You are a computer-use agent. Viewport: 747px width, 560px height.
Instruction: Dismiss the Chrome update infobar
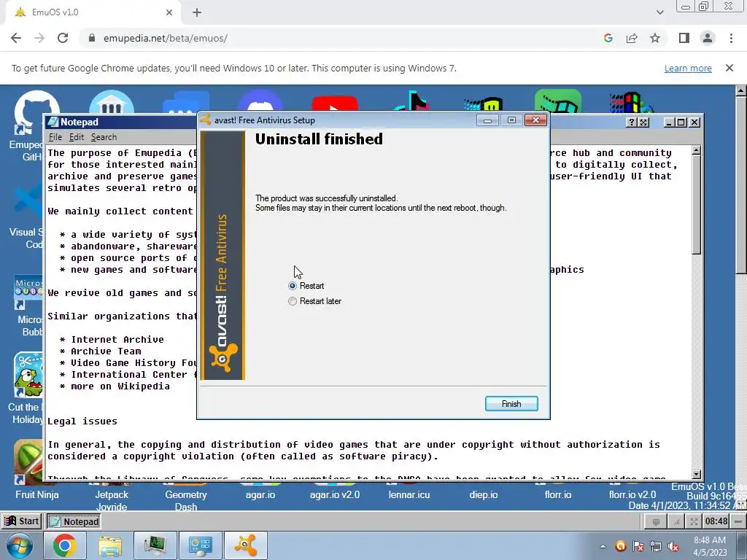pos(729,68)
